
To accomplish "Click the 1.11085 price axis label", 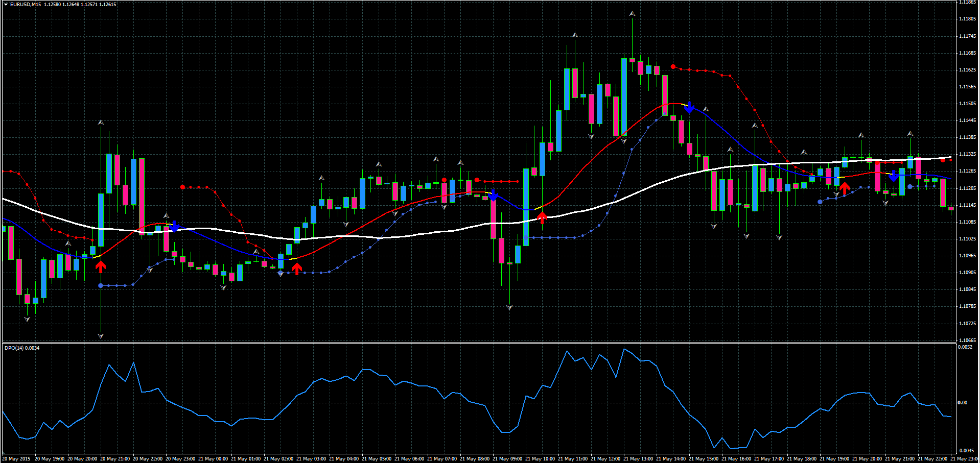I will (x=967, y=222).
